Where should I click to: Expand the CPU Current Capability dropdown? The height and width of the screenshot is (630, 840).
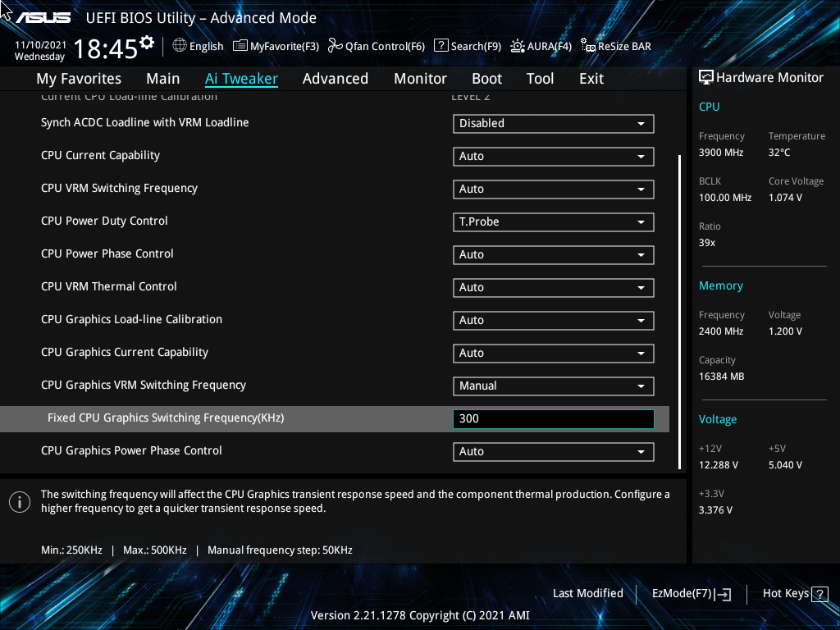click(x=554, y=157)
